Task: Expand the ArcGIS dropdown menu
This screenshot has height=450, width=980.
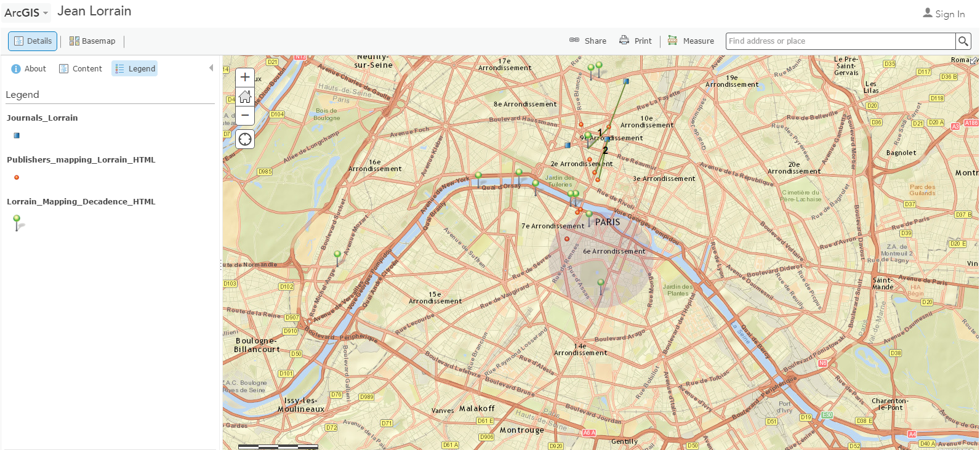Action: pyautogui.click(x=26, y=13)
